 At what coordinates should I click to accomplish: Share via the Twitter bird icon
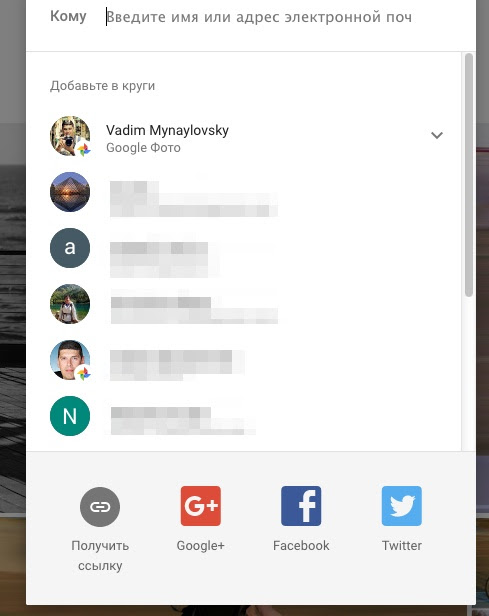click(401, 506)
